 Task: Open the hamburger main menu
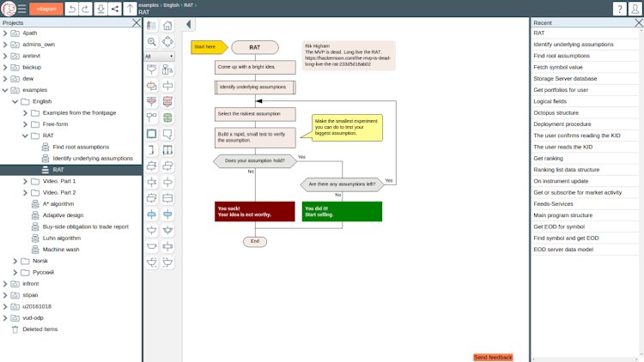(21, 9)
